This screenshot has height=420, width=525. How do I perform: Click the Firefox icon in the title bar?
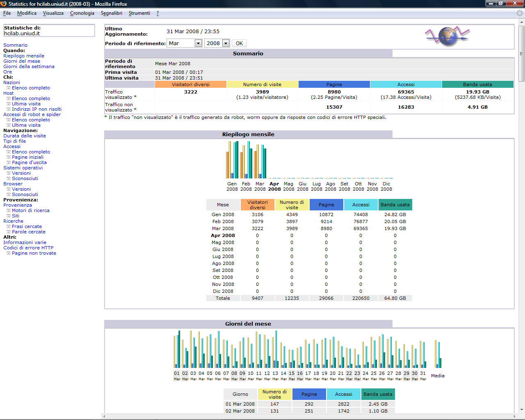pyautogui.click(x=4, y=4)
